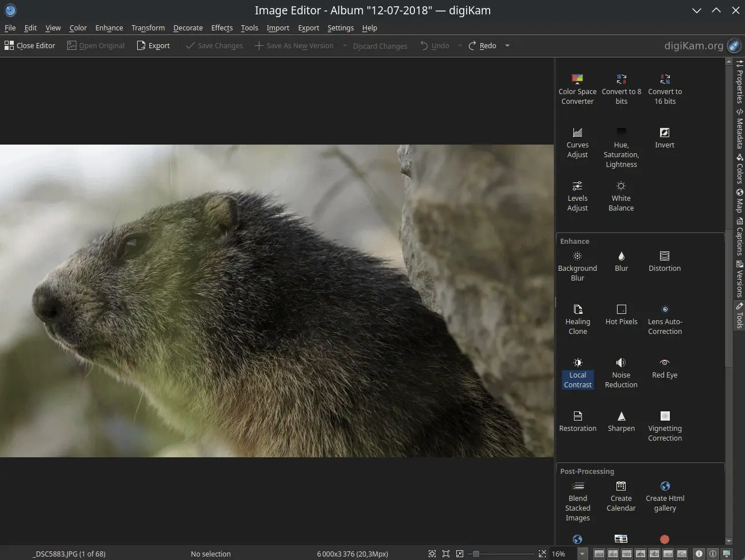Screen dimensions: 745x560
Task: Expand the Redo history dropdown arrow
Action: coord(507,46)
